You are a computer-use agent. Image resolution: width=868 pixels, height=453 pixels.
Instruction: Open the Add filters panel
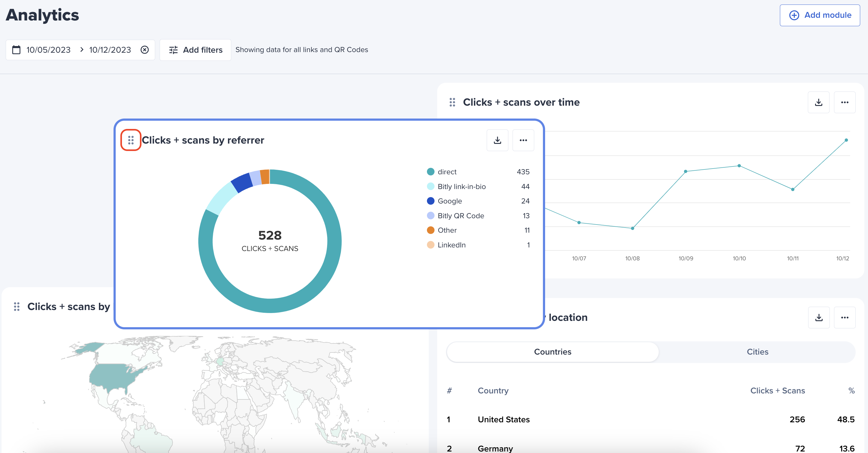pyautogui.click(x=195, y=50)
